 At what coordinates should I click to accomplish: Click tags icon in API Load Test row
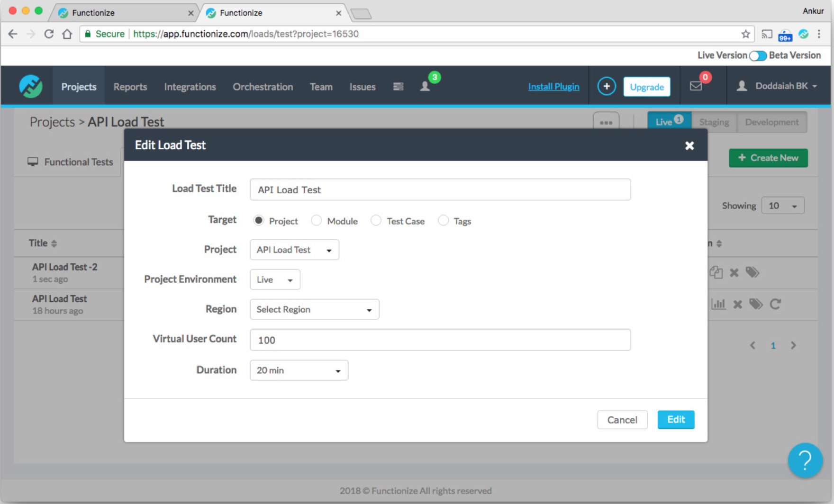tap(756, 304)
